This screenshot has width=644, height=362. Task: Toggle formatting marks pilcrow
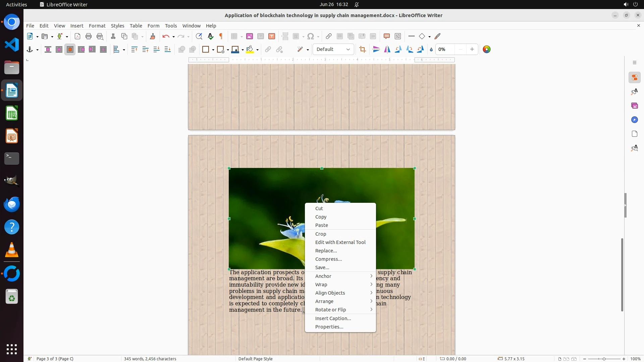[x=221, y=37]
